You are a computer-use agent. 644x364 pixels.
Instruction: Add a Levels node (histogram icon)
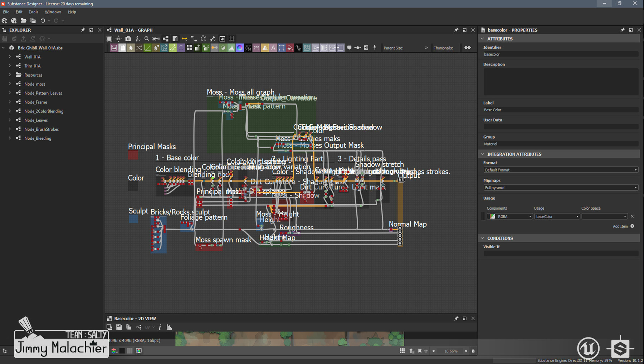(231, 48)
